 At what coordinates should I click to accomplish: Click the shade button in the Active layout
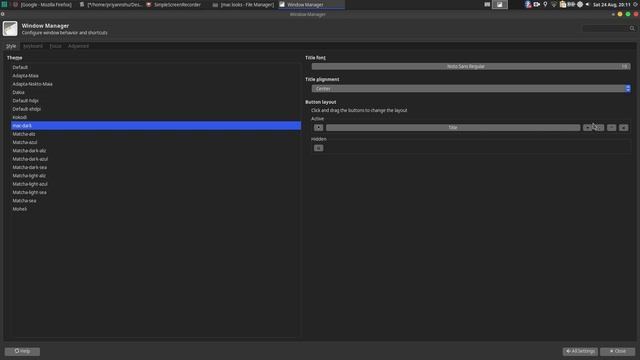pos(588,128)
